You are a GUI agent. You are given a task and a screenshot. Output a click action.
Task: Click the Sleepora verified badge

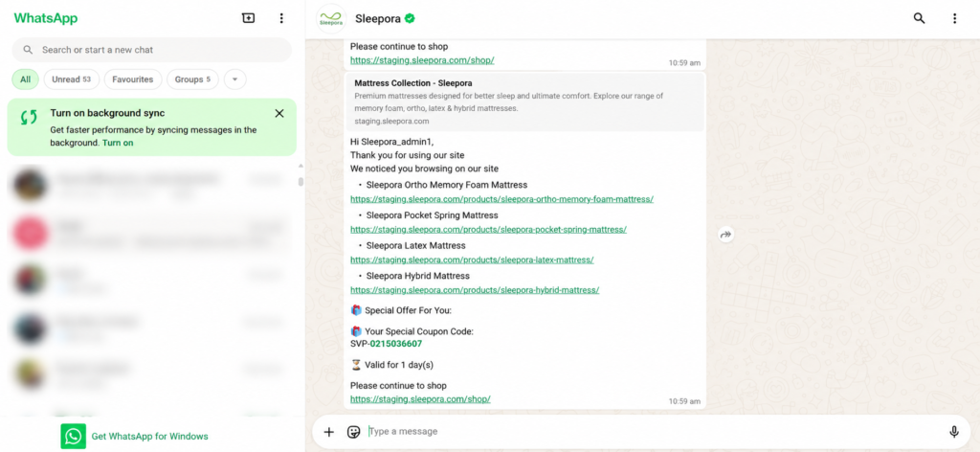click(x=410, y=19)
